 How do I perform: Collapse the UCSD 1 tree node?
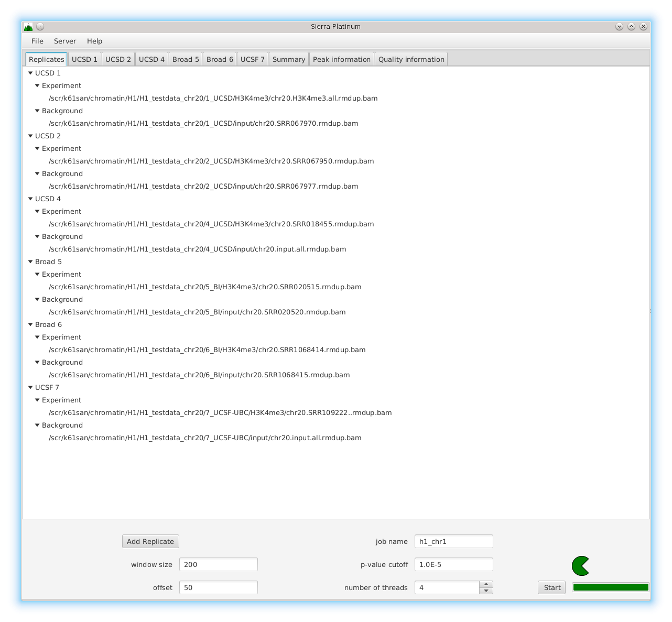pyautogui.click(x=30, y=73)
